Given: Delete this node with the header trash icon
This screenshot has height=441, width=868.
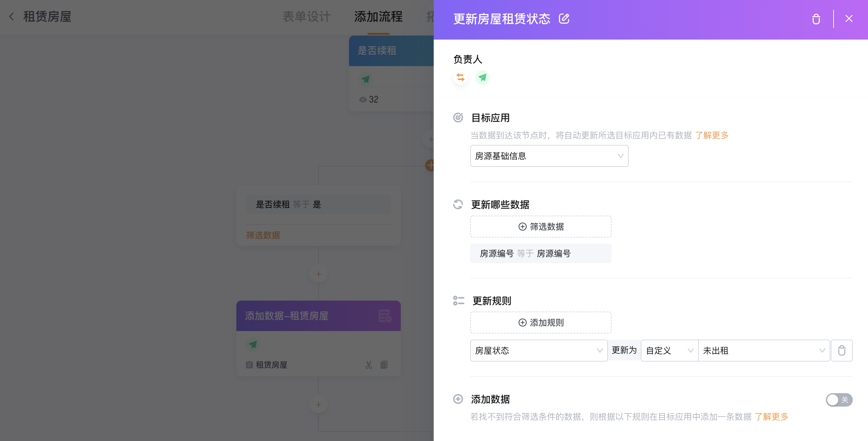Looking at the screenshot, I should (x=816, y=19).
